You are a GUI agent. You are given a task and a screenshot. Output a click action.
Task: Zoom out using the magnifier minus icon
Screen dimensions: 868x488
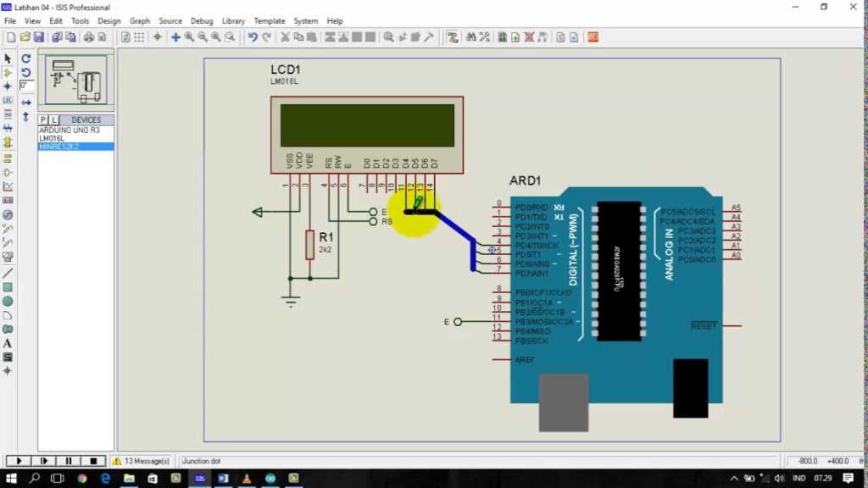(x=203, y=37)
